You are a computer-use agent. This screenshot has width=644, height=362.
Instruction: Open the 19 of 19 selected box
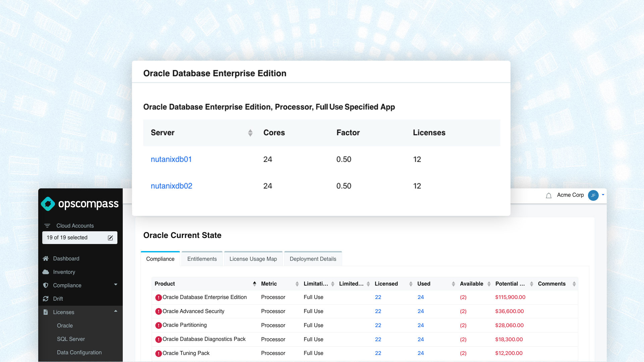(80, 238)
